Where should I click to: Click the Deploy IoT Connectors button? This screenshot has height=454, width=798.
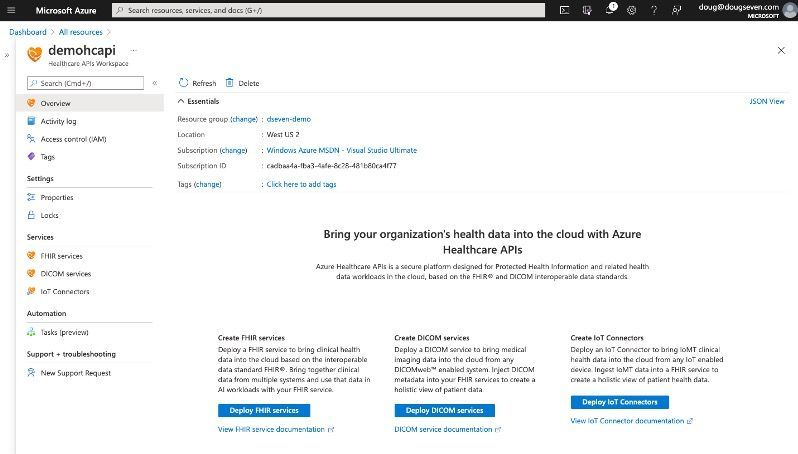coord(619,402)
